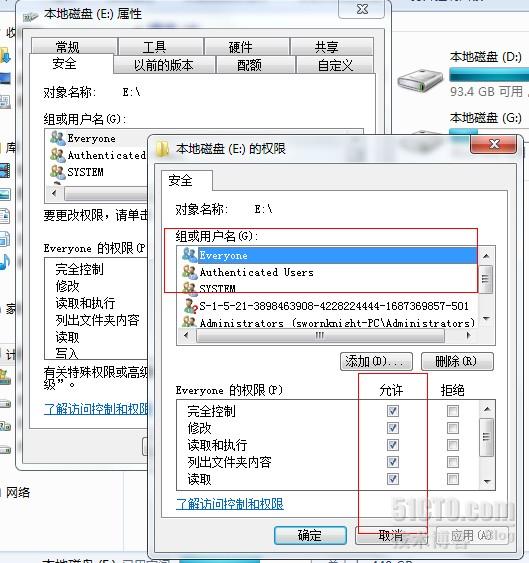The height and width of the screenshot is (563, 529).
Task: Click 网络 in Explorer navigation pane
Action: (x=18, y=493)
